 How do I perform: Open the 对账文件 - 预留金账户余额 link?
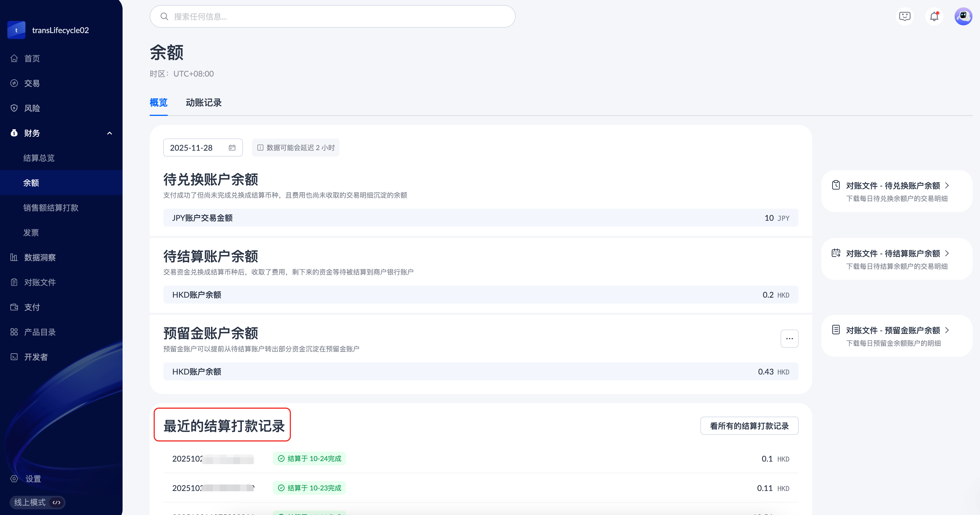click(892, 330)
